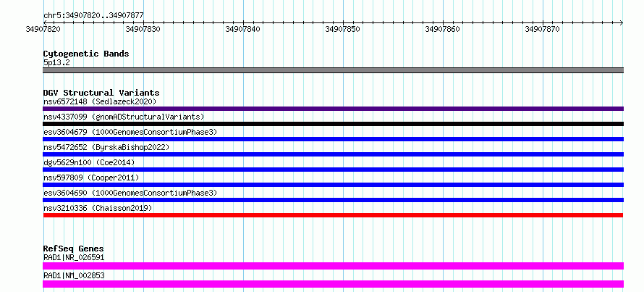Click the blue esv3604690 variant bar
This screenshot has width=644, height=292.
333,200
